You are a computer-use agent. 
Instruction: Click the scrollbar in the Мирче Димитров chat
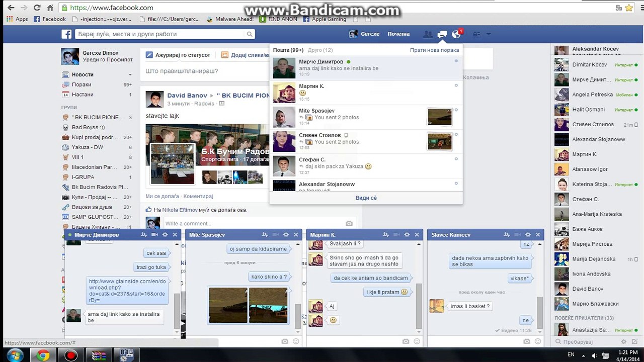[177, 312]
